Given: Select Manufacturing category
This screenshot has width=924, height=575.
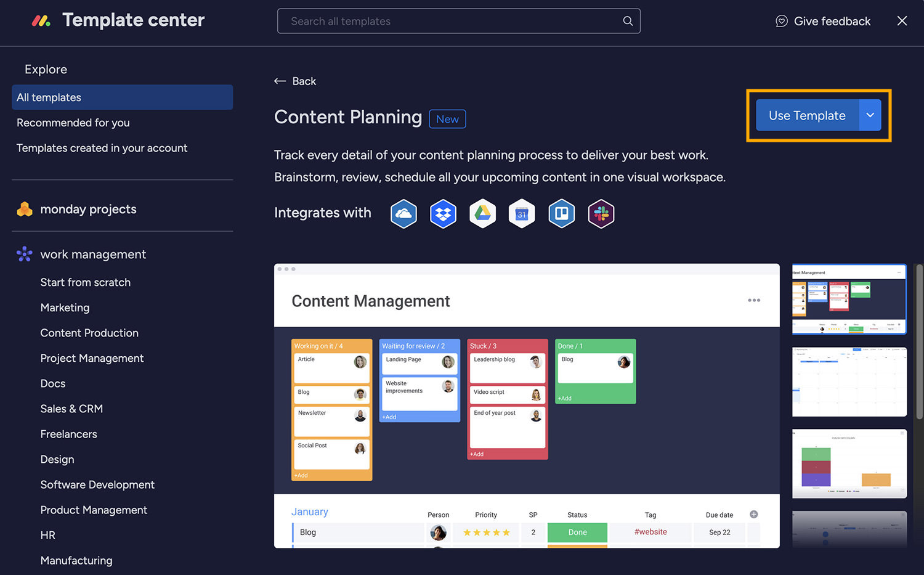Looking at the screenshot, I should (76, 560).
